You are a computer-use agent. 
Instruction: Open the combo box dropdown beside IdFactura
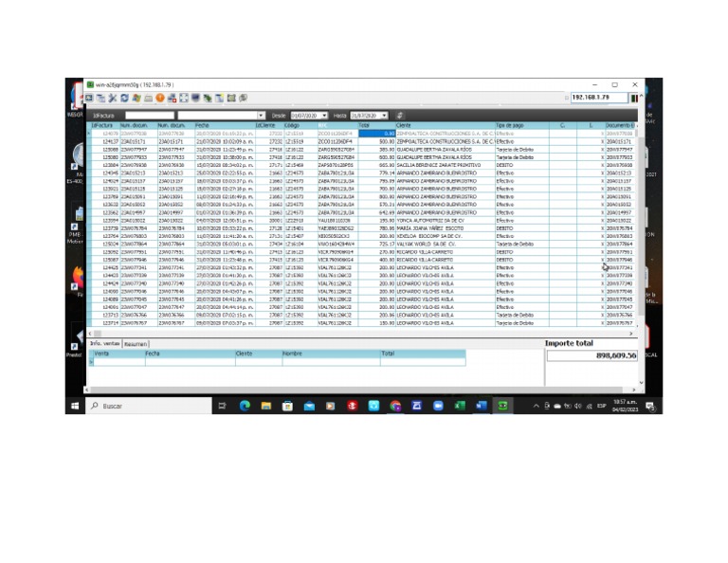[261, 115]
